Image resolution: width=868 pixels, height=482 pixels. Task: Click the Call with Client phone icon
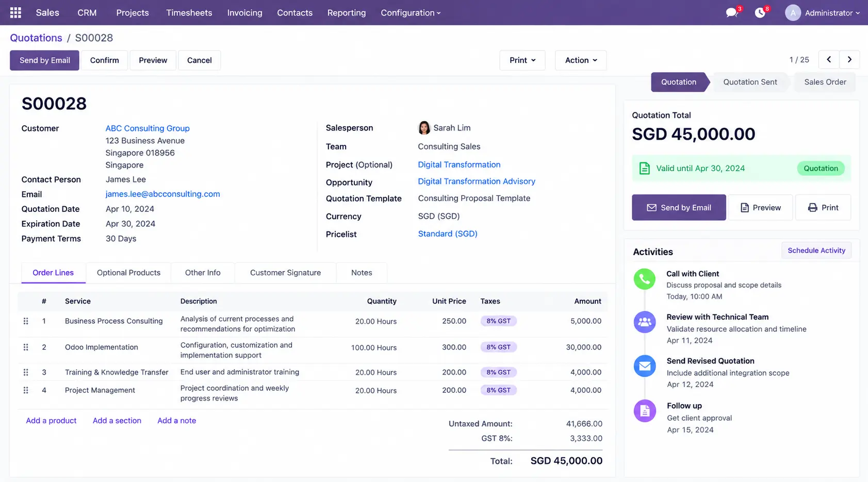click(645, 279)
